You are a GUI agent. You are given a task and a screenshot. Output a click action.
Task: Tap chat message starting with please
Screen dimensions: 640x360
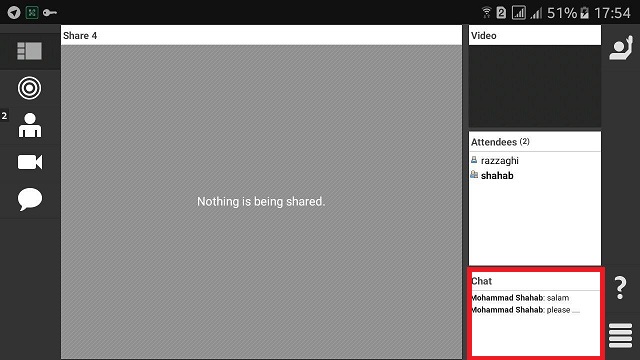tap(526, 310)
